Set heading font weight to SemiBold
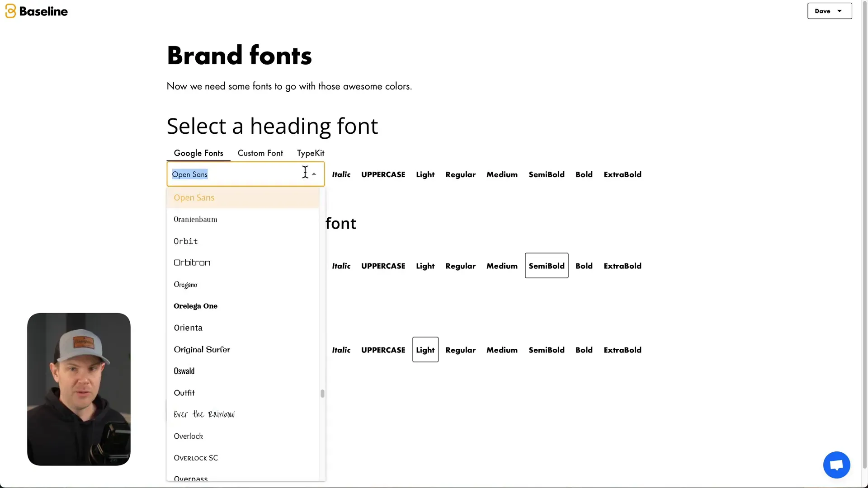The height and width of the screenshot is (488, 868). (x=546, y=174)
